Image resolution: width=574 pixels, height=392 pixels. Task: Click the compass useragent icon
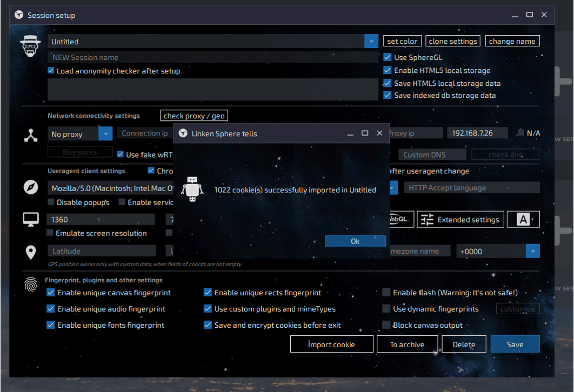(x=31, y=187)
